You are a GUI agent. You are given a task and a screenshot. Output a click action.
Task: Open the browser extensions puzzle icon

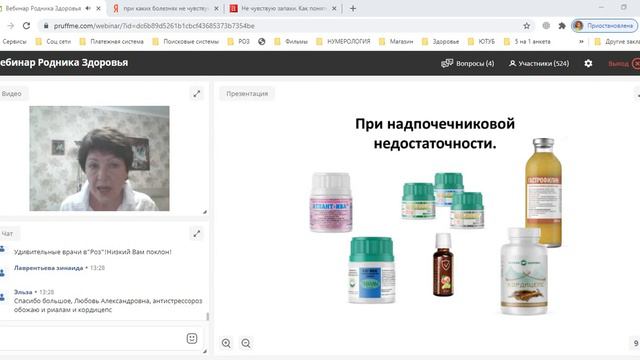562,26
